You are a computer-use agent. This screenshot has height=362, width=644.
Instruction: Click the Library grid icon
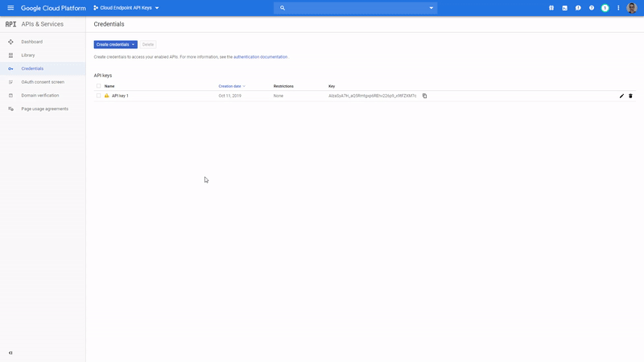point(10,55)
